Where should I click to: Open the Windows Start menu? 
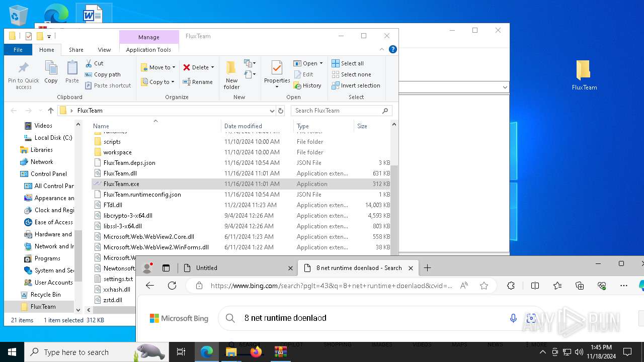pos(12,352)
